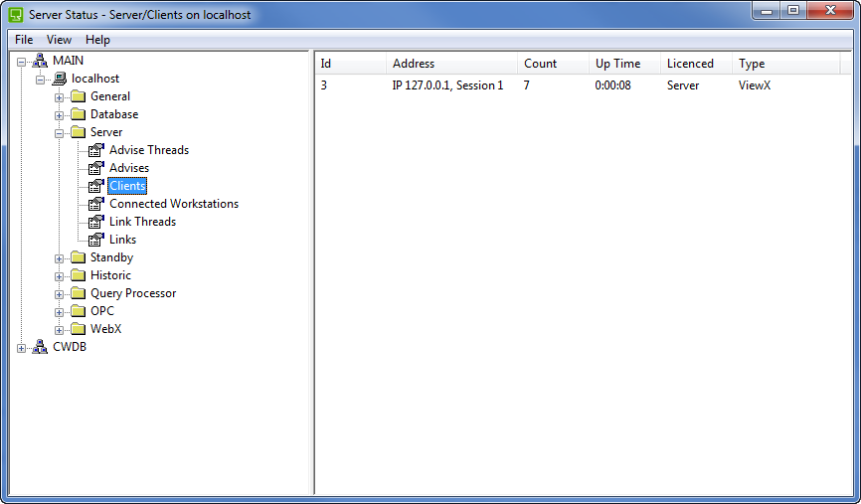The image size is (861, 504).
Task: Collapse the Server folder node
Action: (60, 133)
